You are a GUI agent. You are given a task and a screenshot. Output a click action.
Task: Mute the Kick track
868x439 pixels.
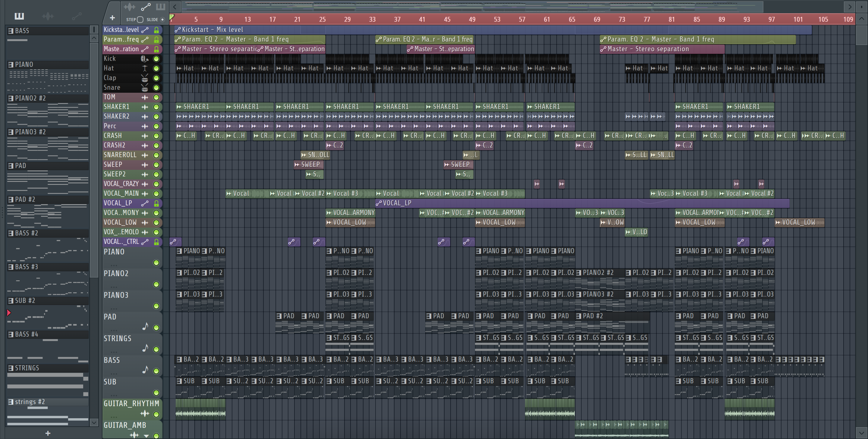coord(156,59)
